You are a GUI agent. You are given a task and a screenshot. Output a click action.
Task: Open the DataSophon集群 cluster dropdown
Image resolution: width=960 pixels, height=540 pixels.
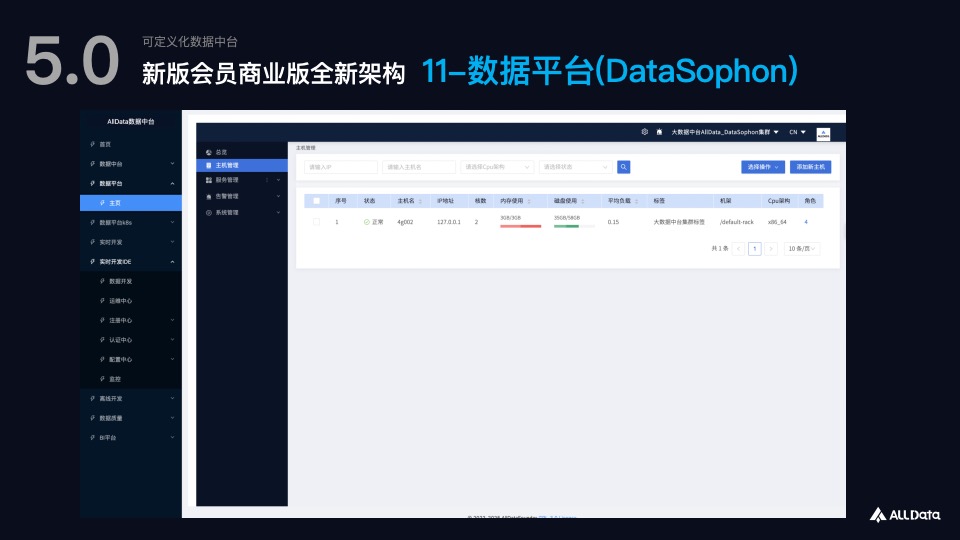pyautogui.click(x=725, y=132)
